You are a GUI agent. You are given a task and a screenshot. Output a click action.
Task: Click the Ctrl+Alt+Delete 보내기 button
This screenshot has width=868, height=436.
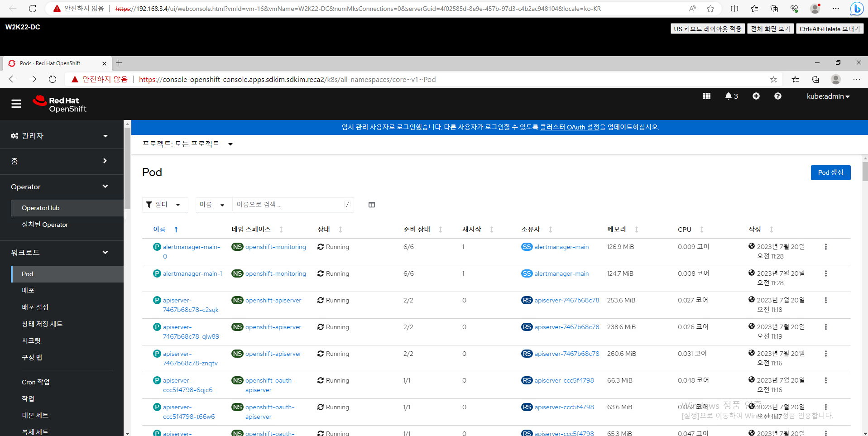(x=830, y=29)
